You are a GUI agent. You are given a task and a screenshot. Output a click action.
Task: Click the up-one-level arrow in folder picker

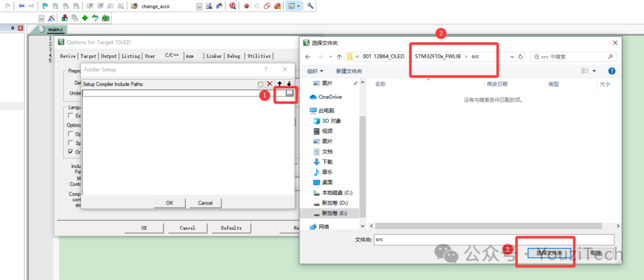[339, 57]
